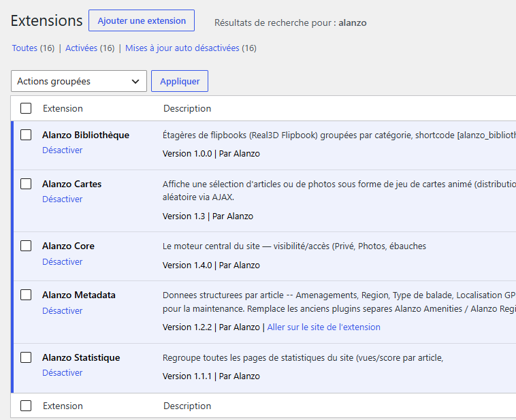The image size is (516, 420).
Task: Click Version 1.2.2 | Par Alanzo text
Action: pyautogui.click(x=211, y=327)
